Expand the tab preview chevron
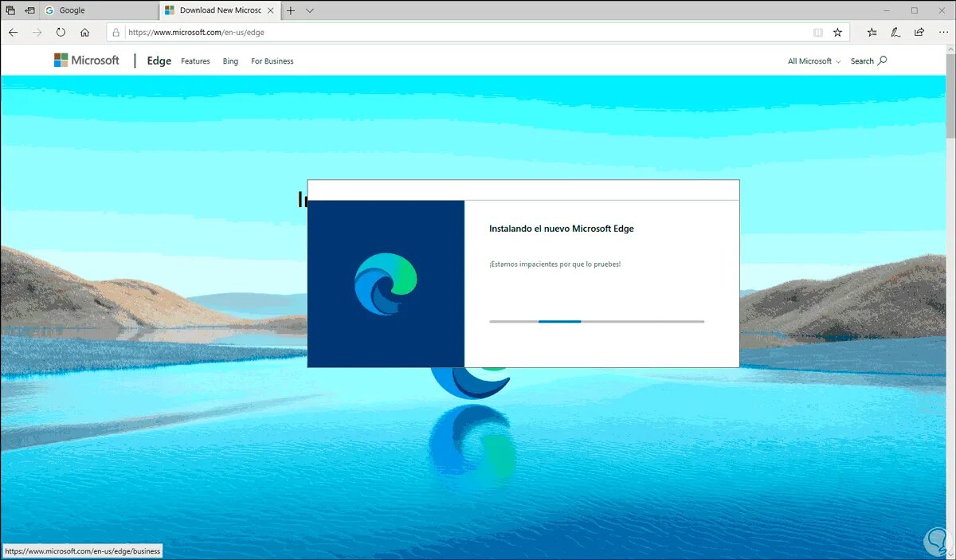Image resolution: width=956 pixels, height=560 pixels. [310, 10]
